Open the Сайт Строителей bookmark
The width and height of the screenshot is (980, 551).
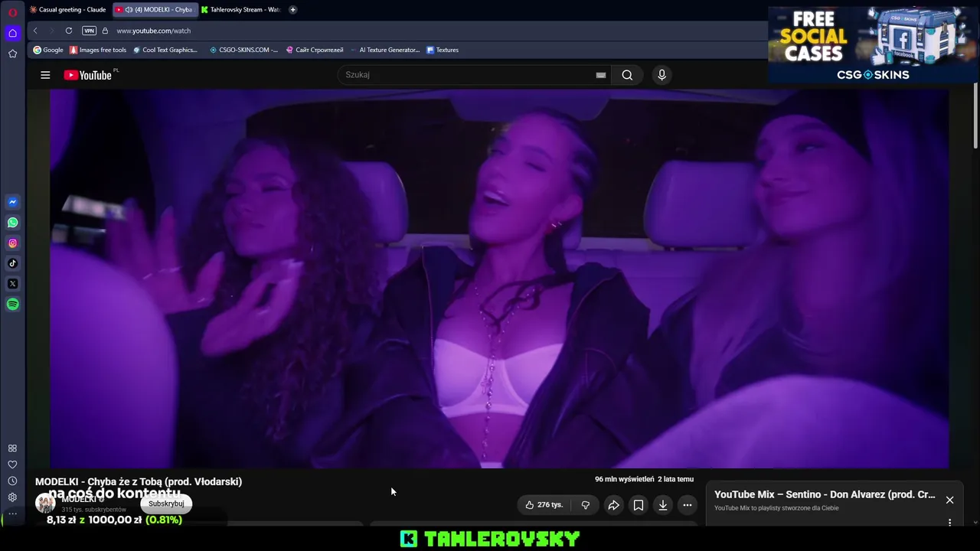pyautogui.click(x=315, y=50)
